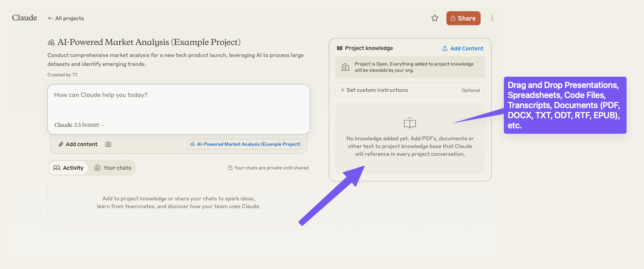Click the building icon in Open notice
This screenshot has width=644, height=269.
tap(345, 67)
